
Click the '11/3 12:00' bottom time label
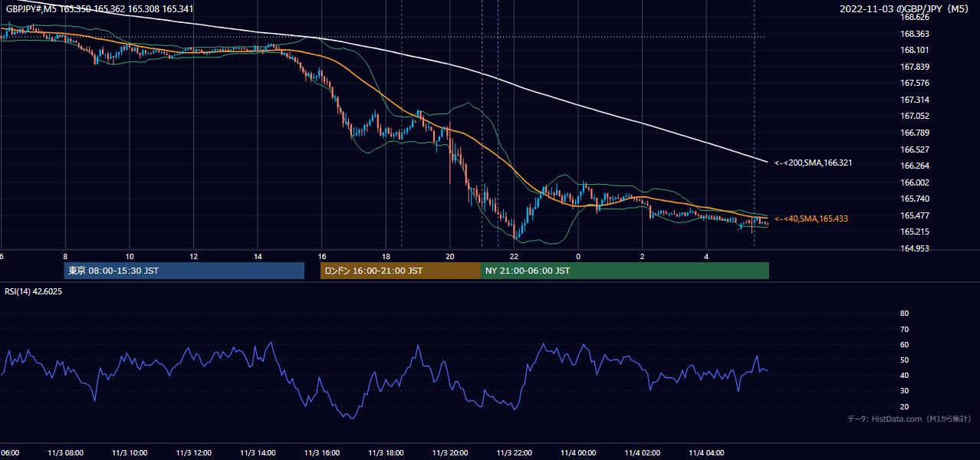tap(193, 453)
